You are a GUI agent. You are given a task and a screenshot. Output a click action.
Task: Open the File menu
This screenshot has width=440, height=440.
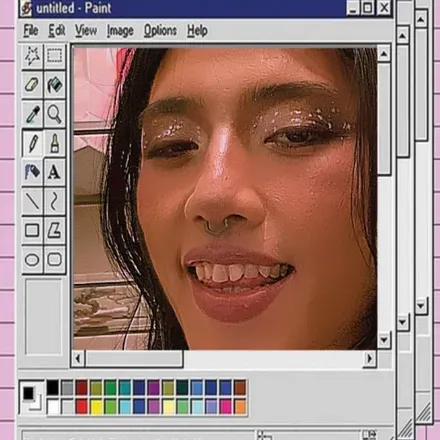click(x=31, y=31)
